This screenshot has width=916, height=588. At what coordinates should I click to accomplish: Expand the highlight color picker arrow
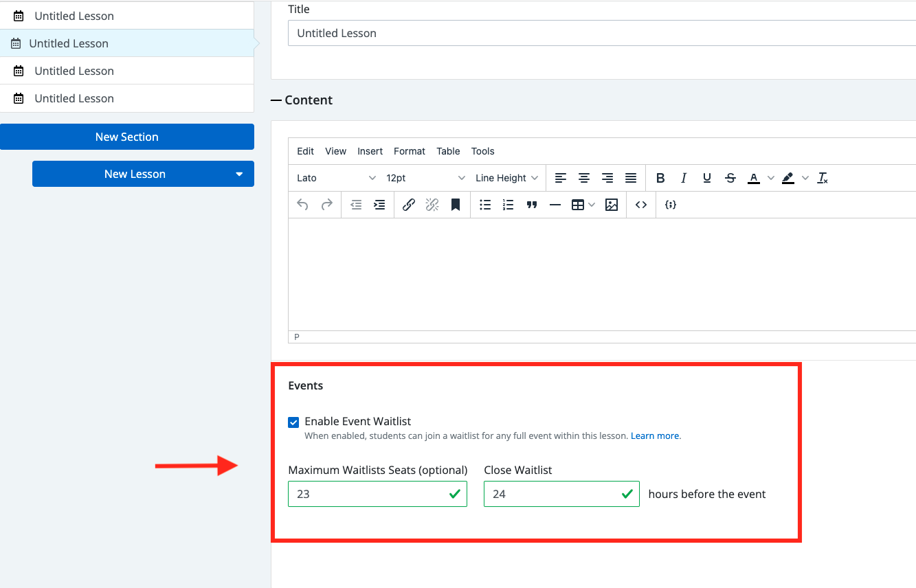(x=805, y=178)
